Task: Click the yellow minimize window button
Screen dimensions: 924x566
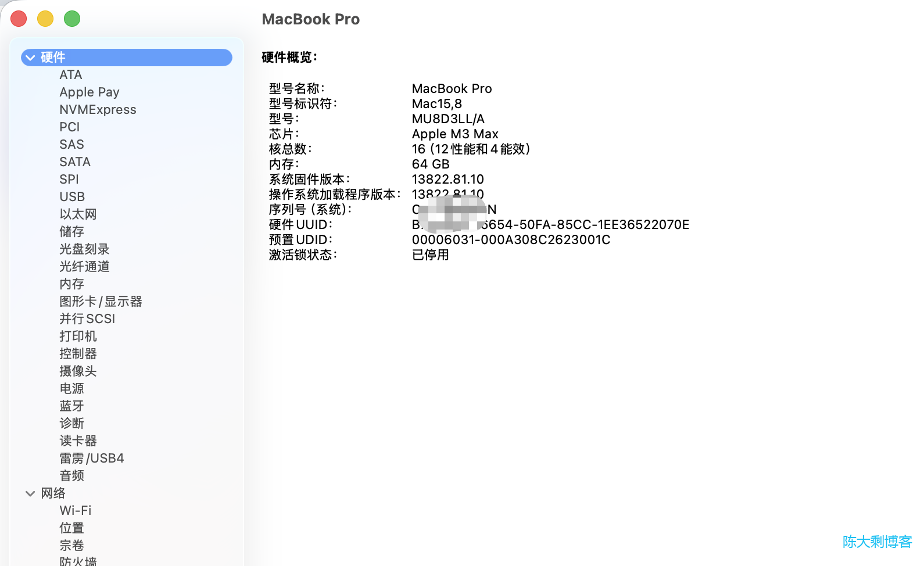Action: [45, 19]
